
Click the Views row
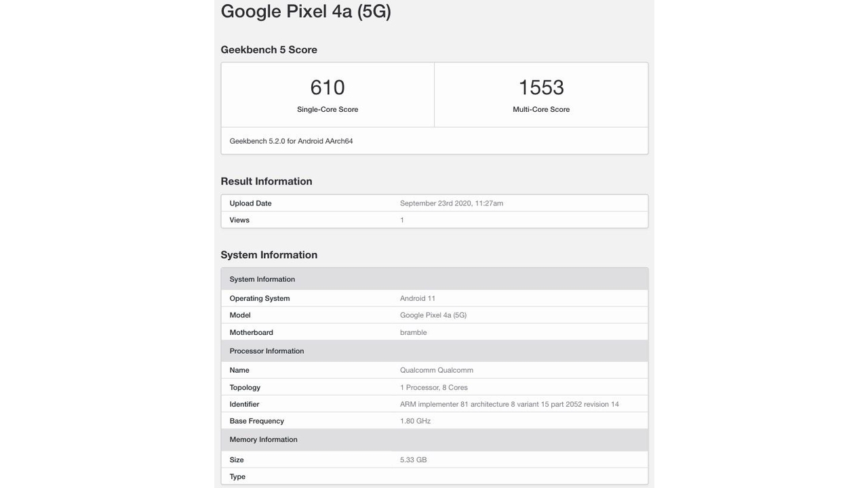click(435, 220)
